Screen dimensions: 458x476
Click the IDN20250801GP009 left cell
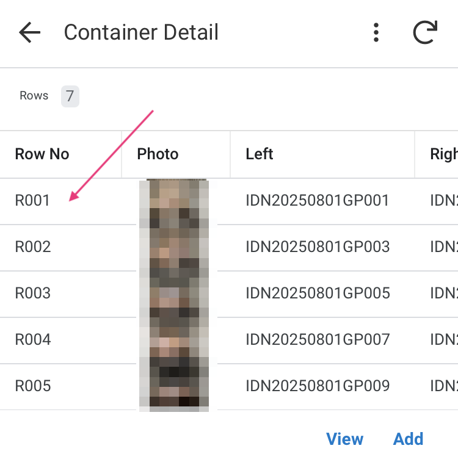coord(318,386)
